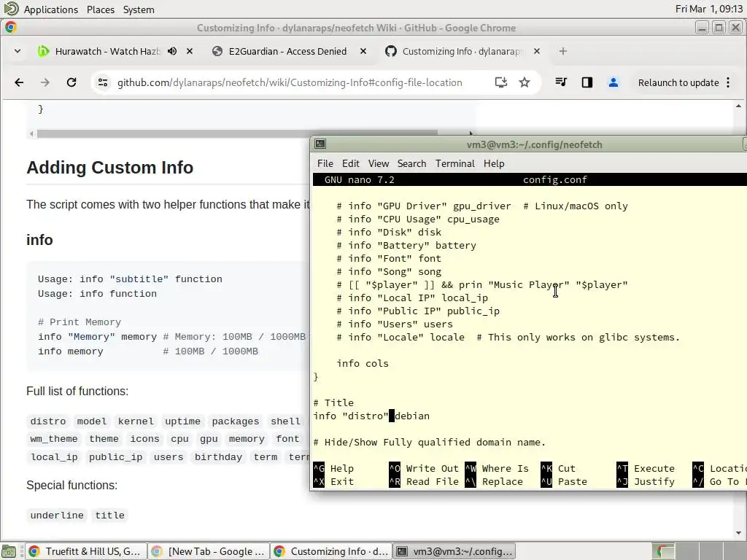Click page scrollbar down arrow
Viewport: 747px width, 560px height.
coord(738,533)
